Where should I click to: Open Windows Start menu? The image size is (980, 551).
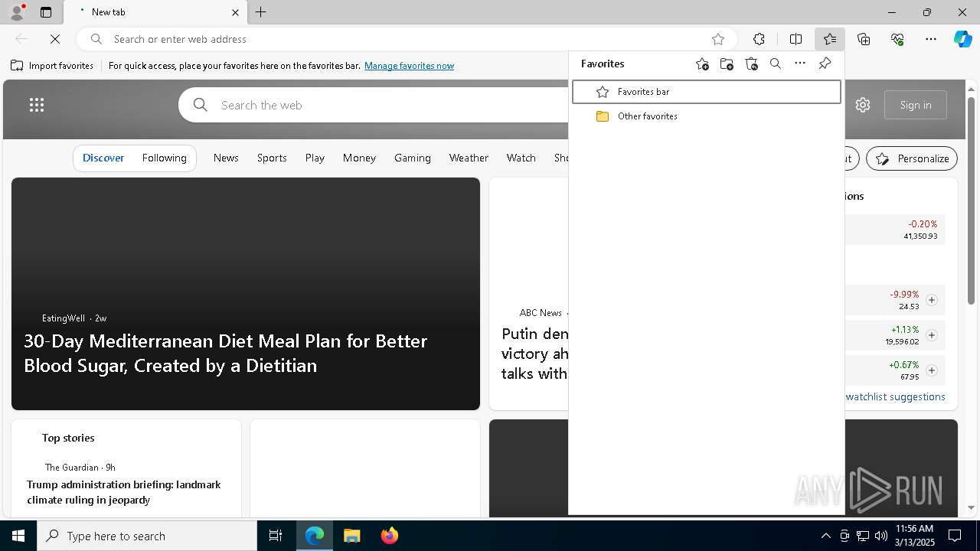coord(18,536)
